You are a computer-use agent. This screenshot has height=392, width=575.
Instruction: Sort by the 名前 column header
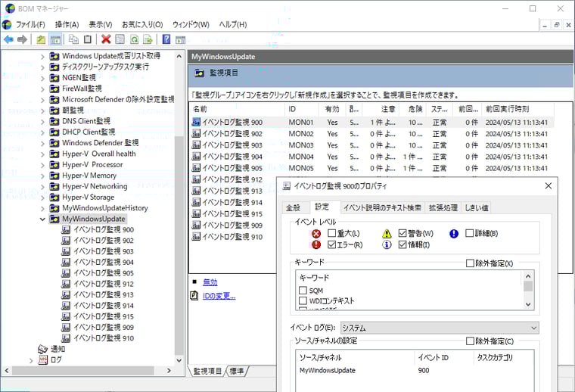click(x=237, y=109)
